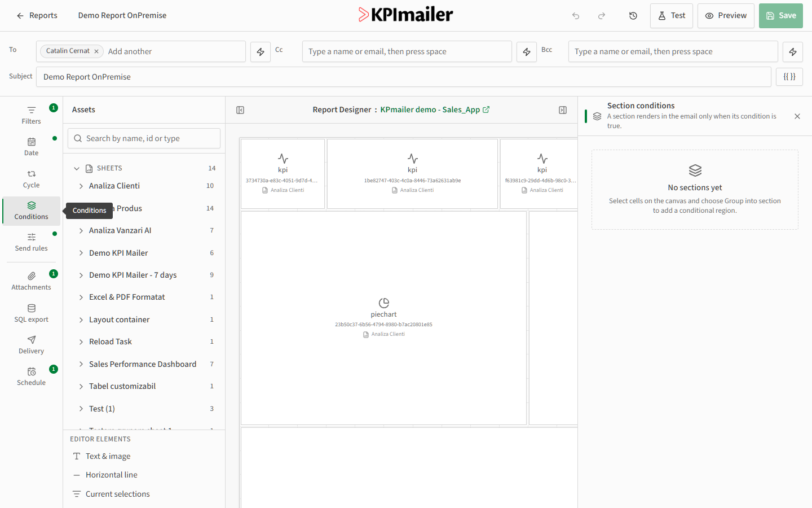Open the Cycle sidebar tab
The width and height of the screenshot is (812, 508).
pyautogui.click(x=32, y=179)
